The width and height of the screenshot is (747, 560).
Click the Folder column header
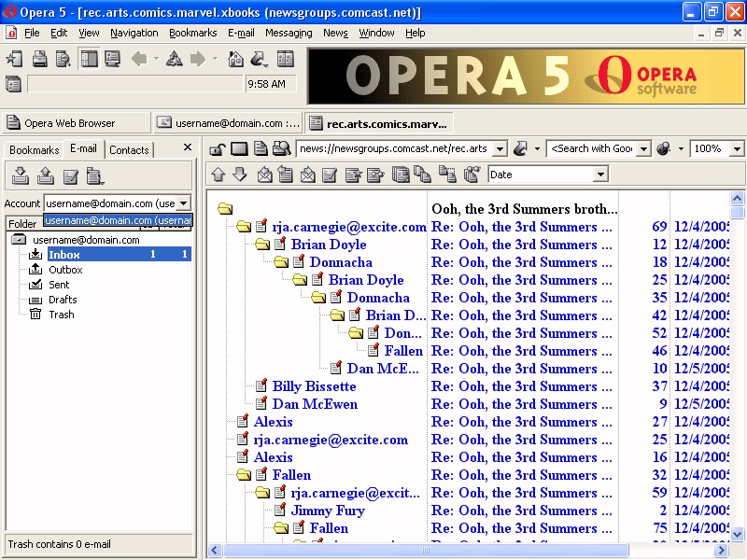22,223
